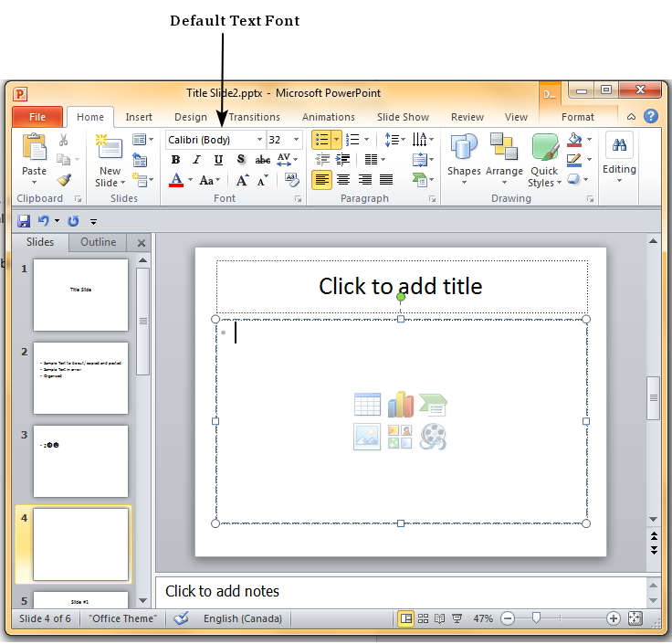Insert SmartArt graphic from placeholder icon
Screen dimensions: 672x644
click(x=433, y=405)
